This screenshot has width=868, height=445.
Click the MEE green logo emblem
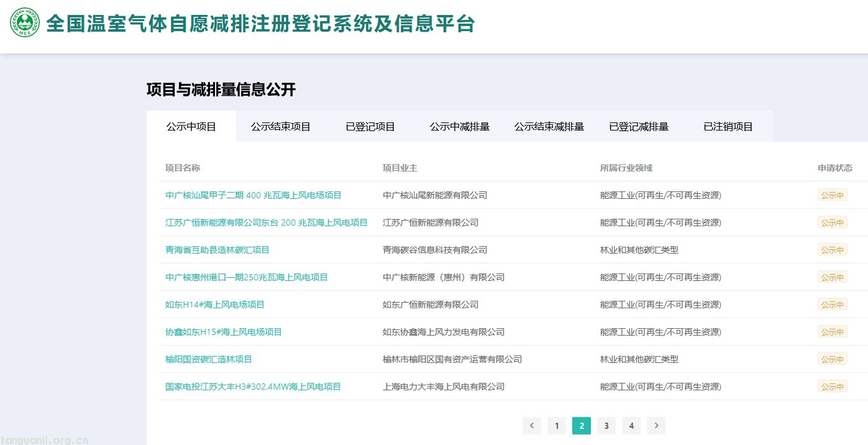pyautogui.click(x=25, y=22)
